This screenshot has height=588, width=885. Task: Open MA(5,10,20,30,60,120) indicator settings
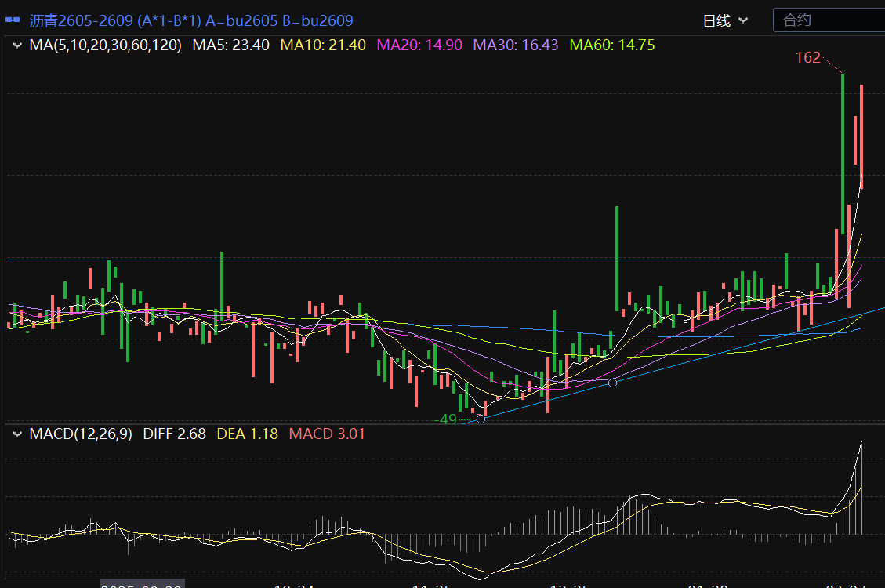[105, 45]
